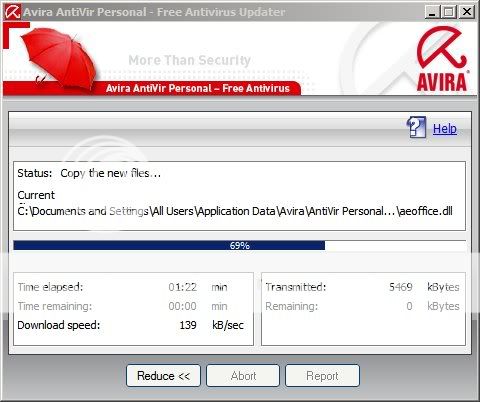Open the Help link

(445, 129)
